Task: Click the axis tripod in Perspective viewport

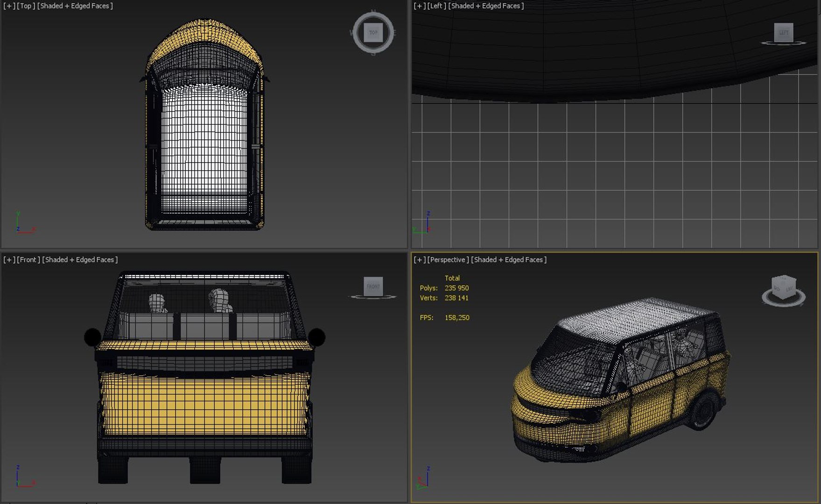Action: click(x=423, y=477)
